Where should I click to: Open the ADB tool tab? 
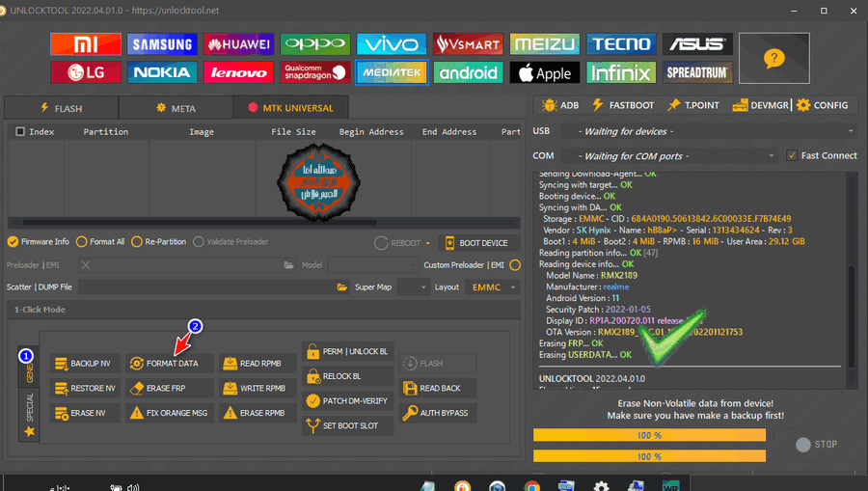point(560,105)
